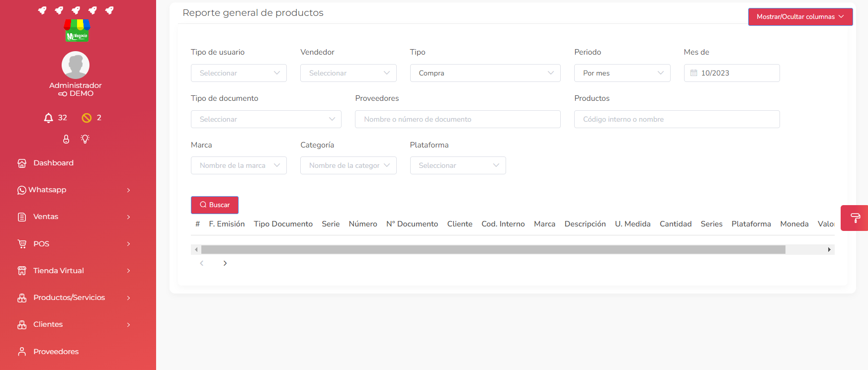The image size is (868, 370).
Task: Click the Cantidad column header
Action: pos(676,224)
